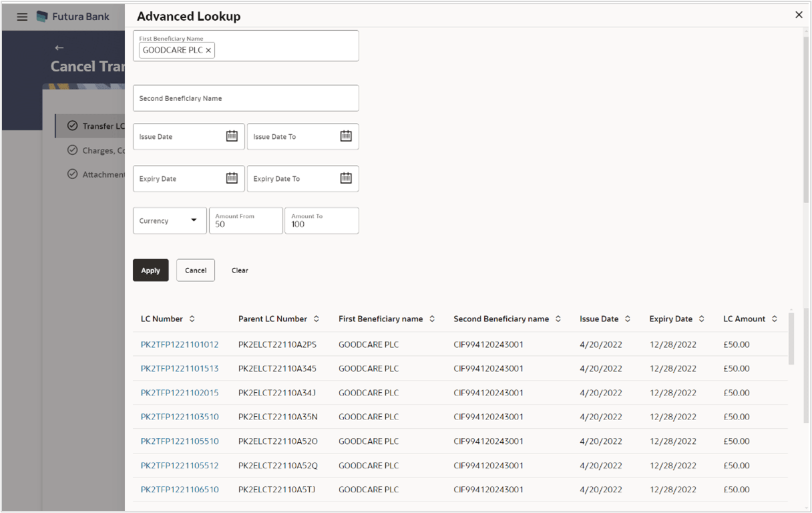Screen dimensions: 812x513
Task: Open LC Number PK2TFP1221101012
Action: click(180, 344)
